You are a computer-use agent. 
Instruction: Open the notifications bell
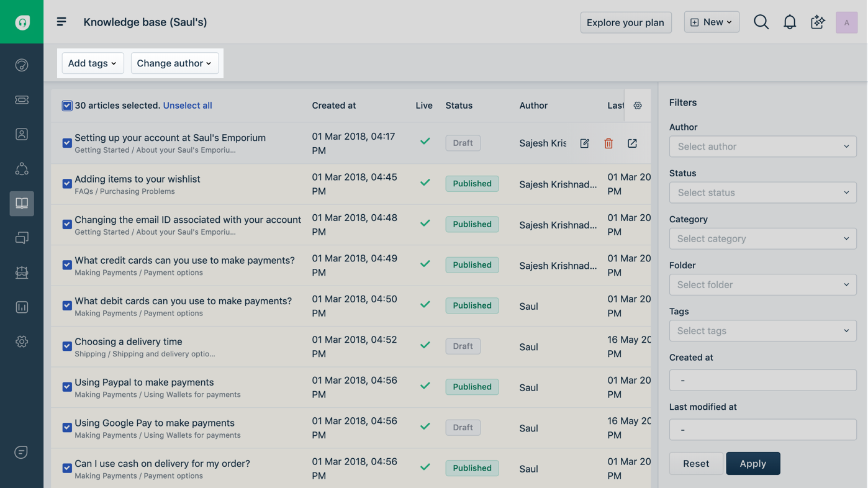[789, 22]
